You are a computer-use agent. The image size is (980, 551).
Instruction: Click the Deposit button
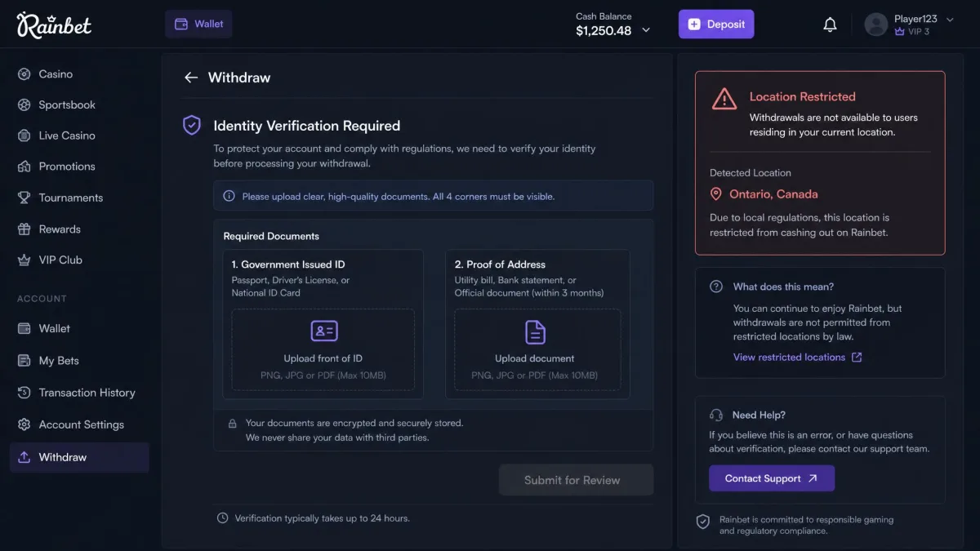(716, 24)
